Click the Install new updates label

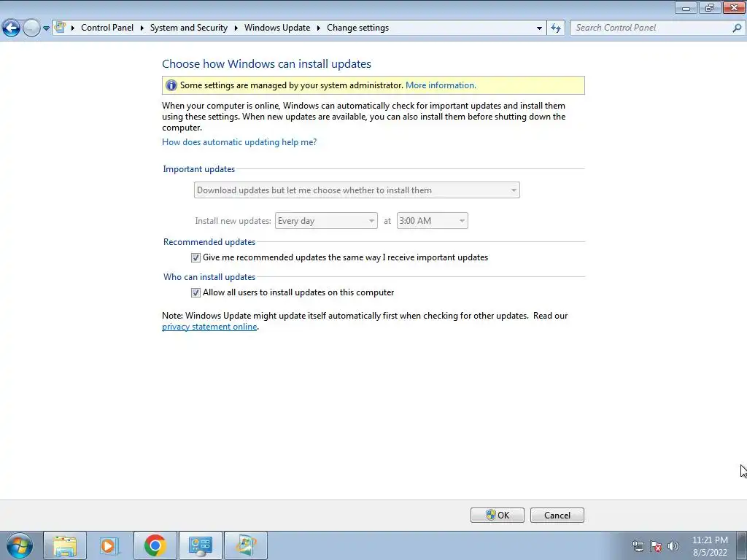click(x=233, y=221)
